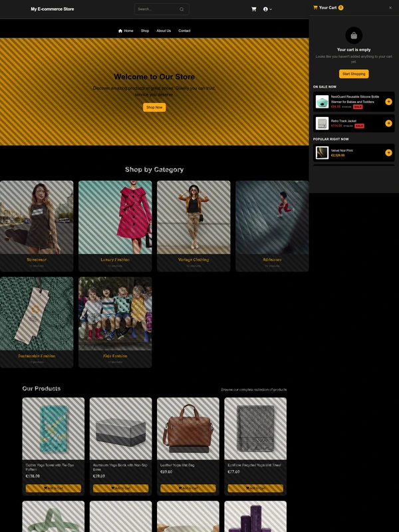This screenshot has height=532, width=399.
Task: Open the Luxury Fashion category card
Action: (115, 226)
